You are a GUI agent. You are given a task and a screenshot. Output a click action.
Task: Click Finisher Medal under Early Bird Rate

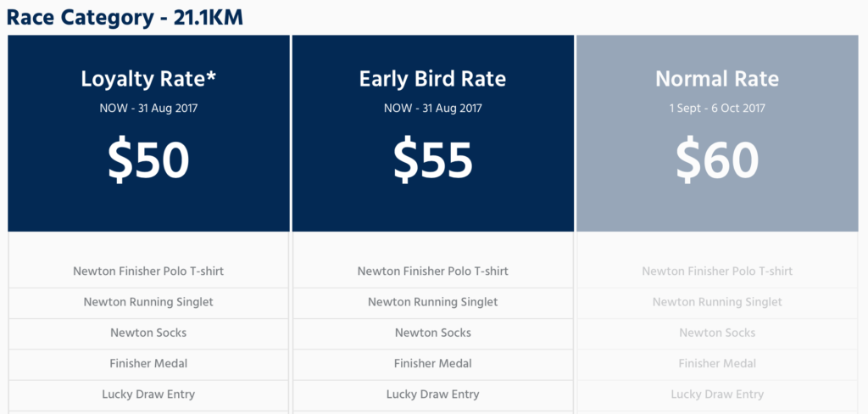click(x=433, y=364)
